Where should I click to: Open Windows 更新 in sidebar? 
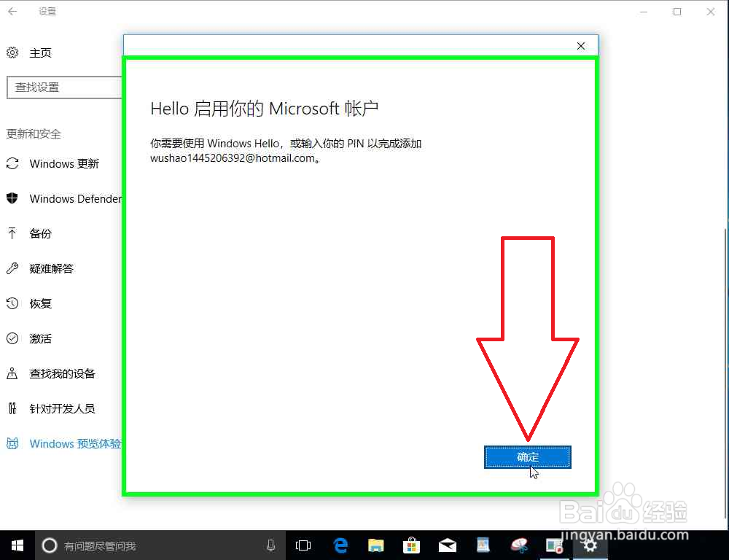[63, 164]
